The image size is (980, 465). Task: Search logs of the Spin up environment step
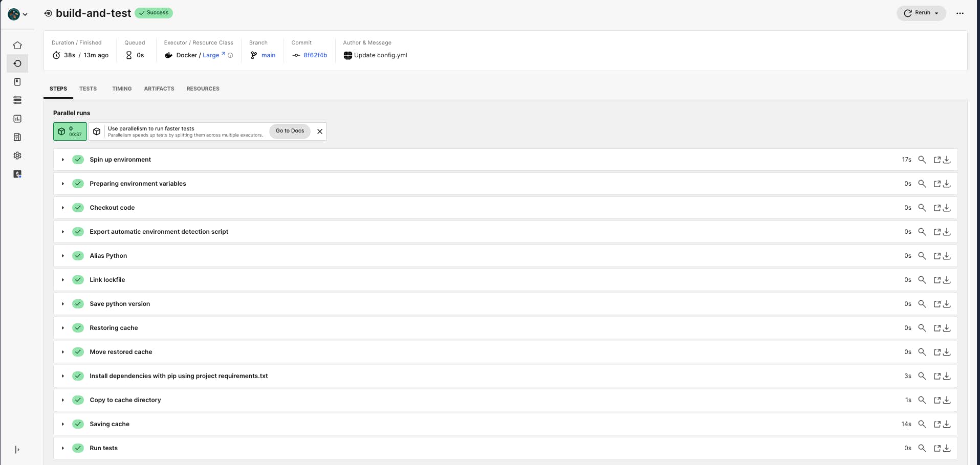point(923,160)
